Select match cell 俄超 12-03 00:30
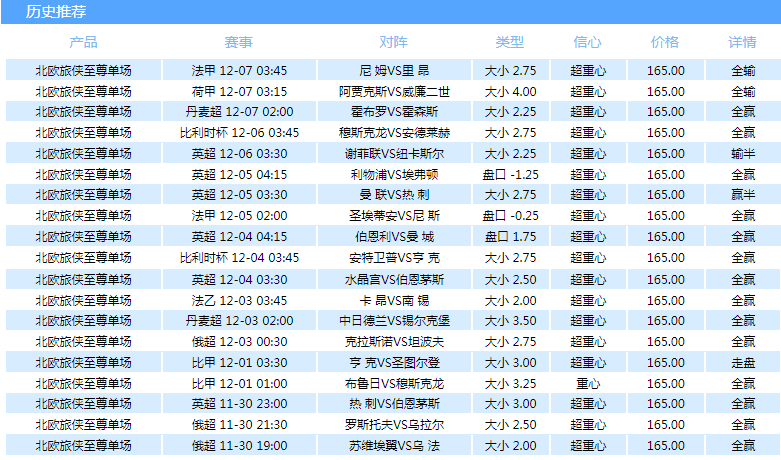This screenshot has width=781, height=460. (239, 342)
